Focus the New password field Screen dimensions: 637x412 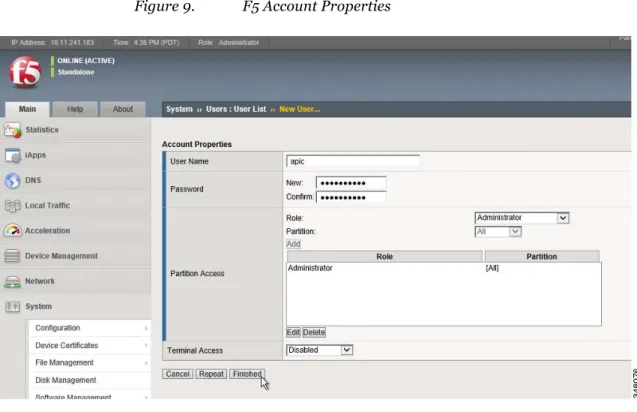pyautogui.click(x=351, y=183)
